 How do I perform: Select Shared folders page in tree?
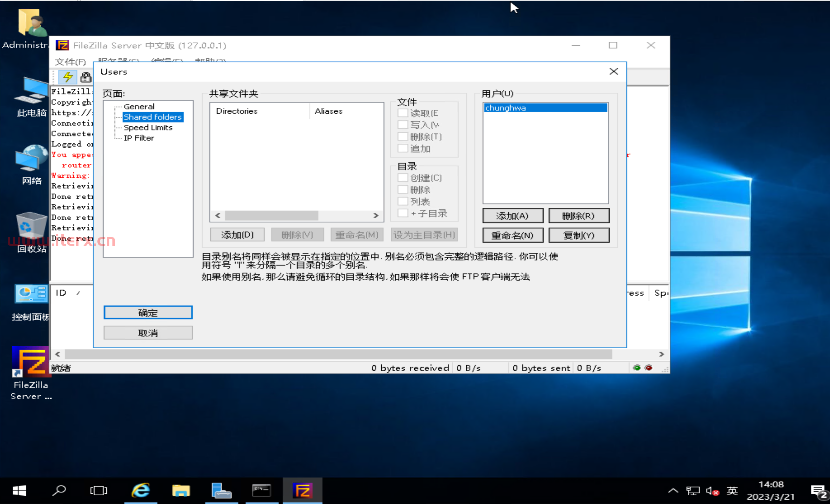[153, 117]
